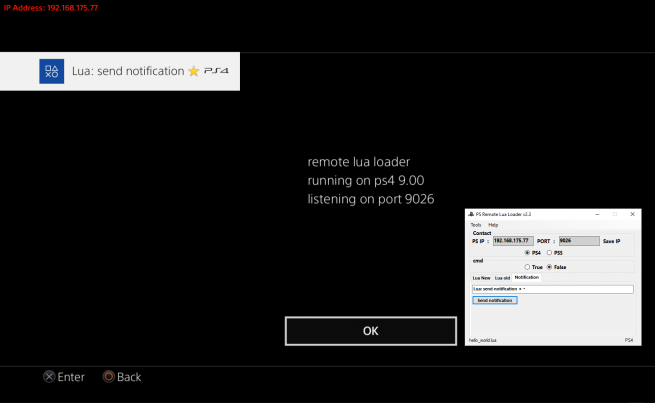Click the OK button on the PS4 dialog

click(371, 331)
